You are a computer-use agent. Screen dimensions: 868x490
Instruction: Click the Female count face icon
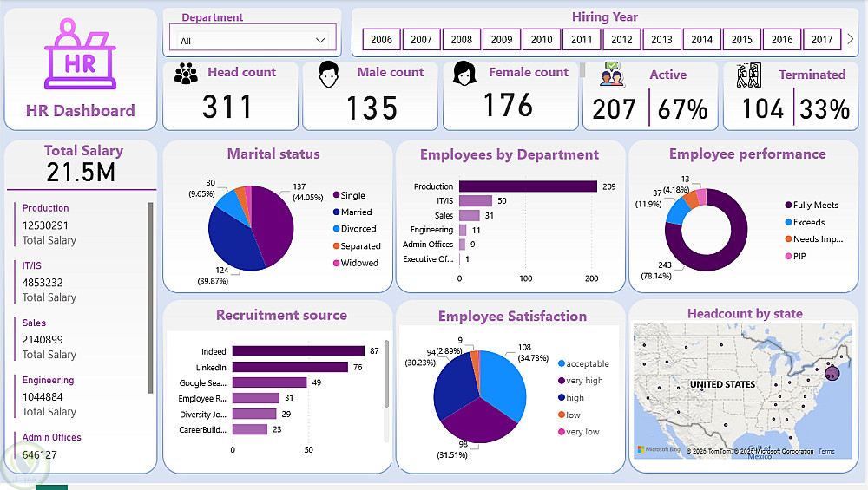tap(464, 73)
